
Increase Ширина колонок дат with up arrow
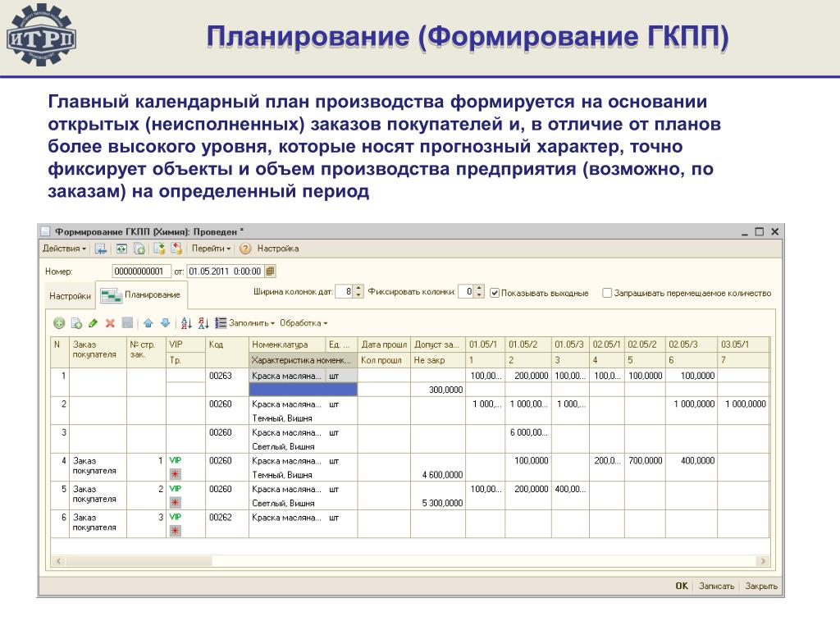[x=359, y=289]
